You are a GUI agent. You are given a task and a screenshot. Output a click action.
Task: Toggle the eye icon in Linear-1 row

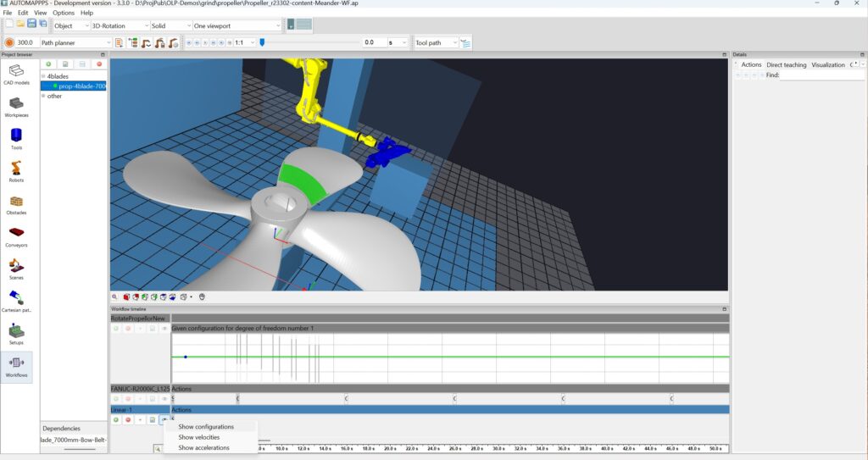164,419
